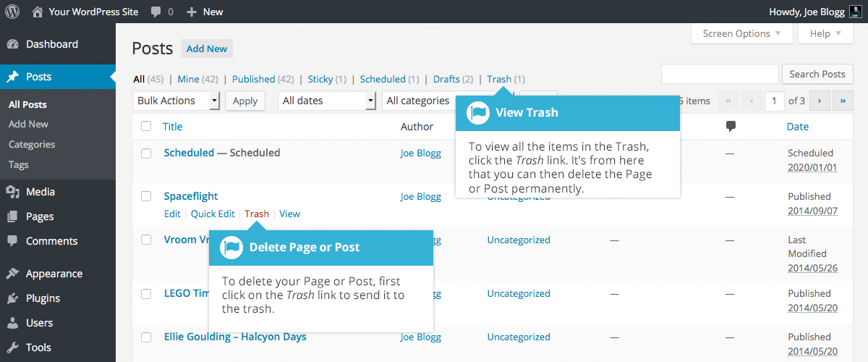This screenshot has height=362, width=868.
Task: Filter posts by Mine
Action: [x=188, y=79]
